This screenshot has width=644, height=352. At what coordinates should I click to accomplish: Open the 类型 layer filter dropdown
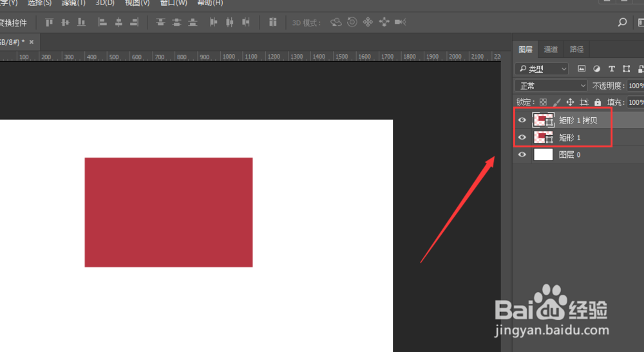pos(542,69)
